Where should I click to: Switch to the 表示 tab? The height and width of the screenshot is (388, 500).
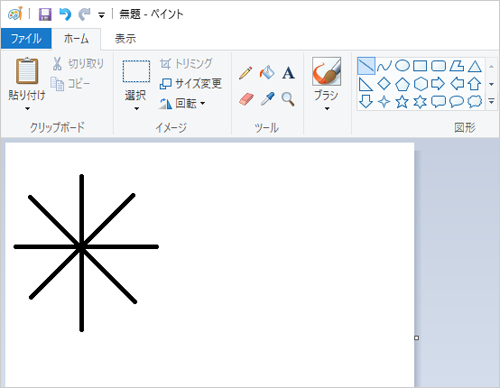pos(125,39)
